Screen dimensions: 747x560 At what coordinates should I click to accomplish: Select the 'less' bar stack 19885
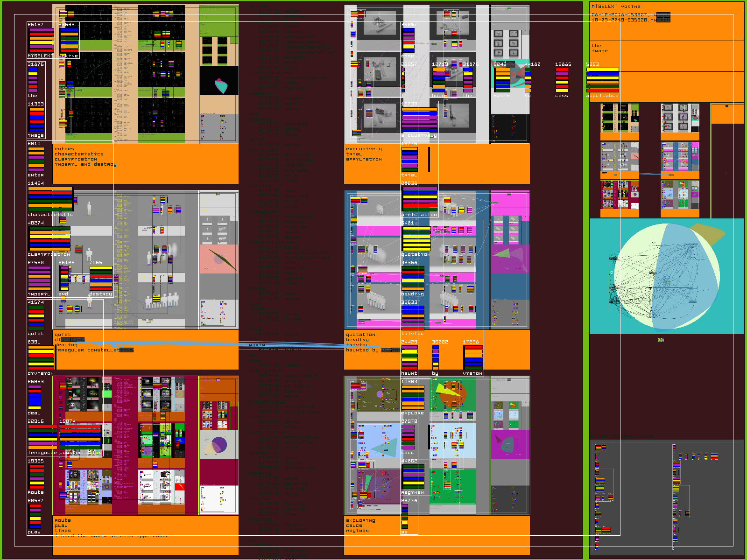pyautogui.click(x=562, y=80)
